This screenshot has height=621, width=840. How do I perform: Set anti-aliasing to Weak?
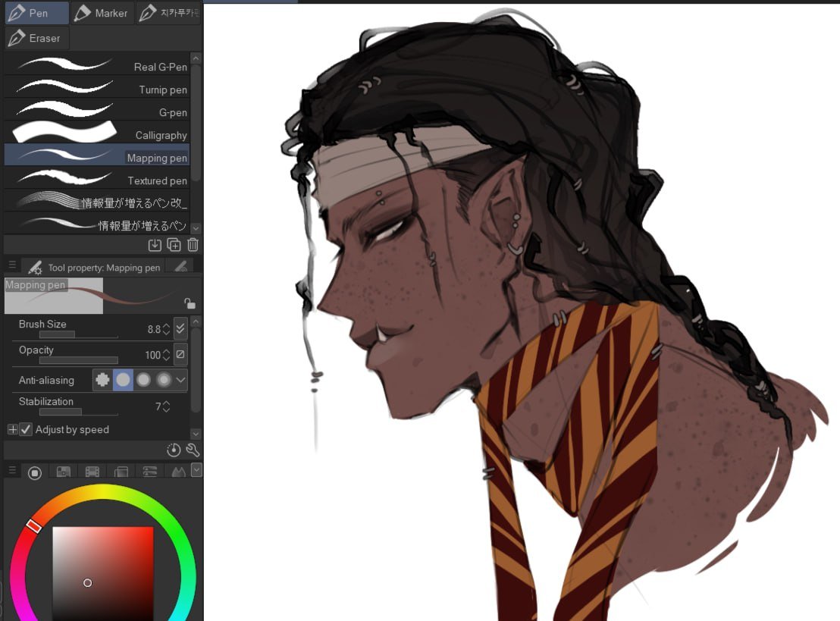(124, 380)
